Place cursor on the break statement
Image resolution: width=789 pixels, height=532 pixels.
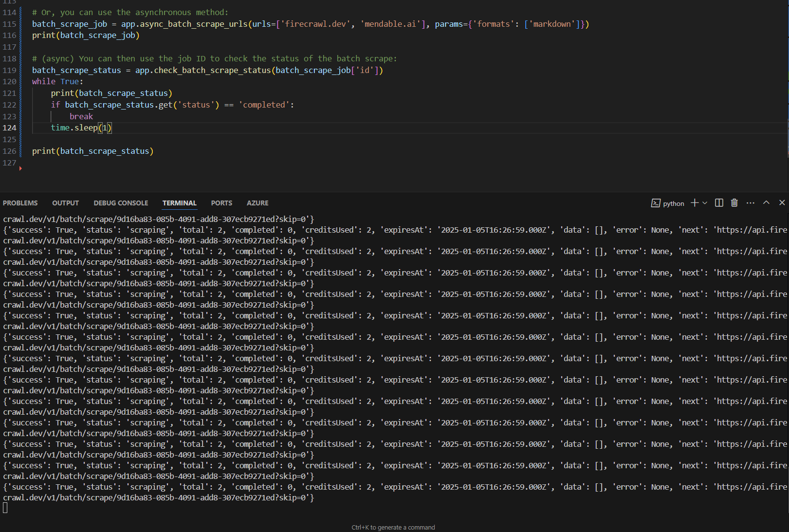(x=81, y=116)
